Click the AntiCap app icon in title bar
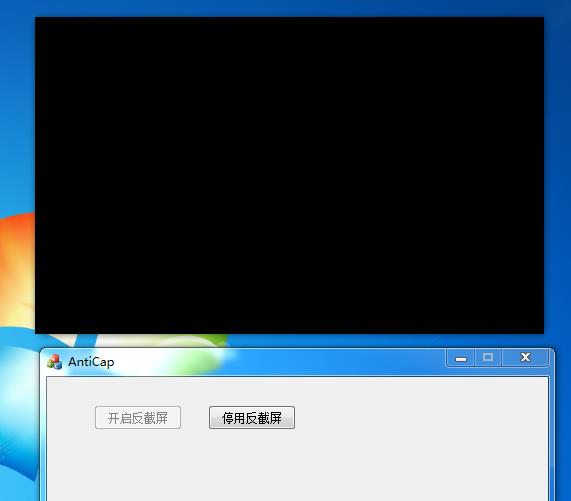 point(54,362)
